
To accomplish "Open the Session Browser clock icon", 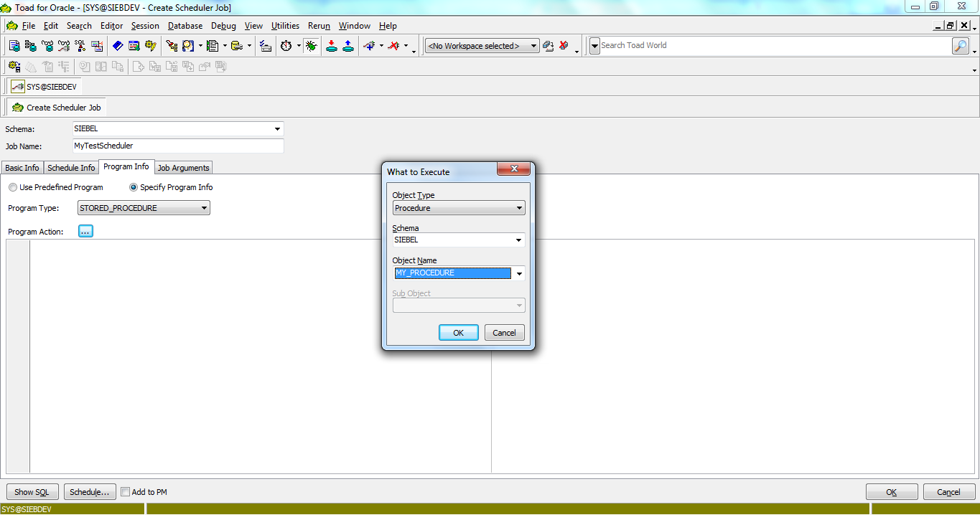I will click(286, 45).
